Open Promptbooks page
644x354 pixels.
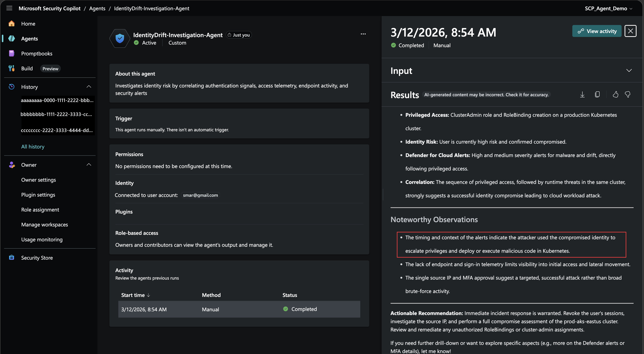coord(37,54)
